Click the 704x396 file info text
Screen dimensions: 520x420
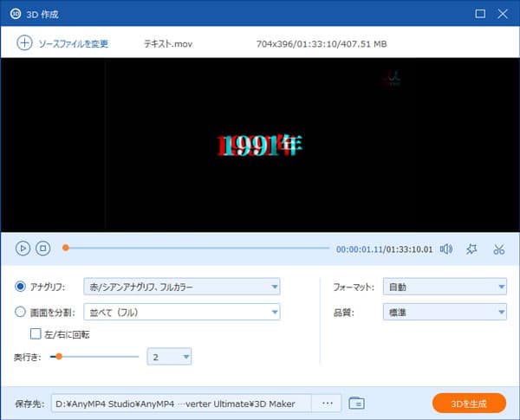(x=322, y=44)
